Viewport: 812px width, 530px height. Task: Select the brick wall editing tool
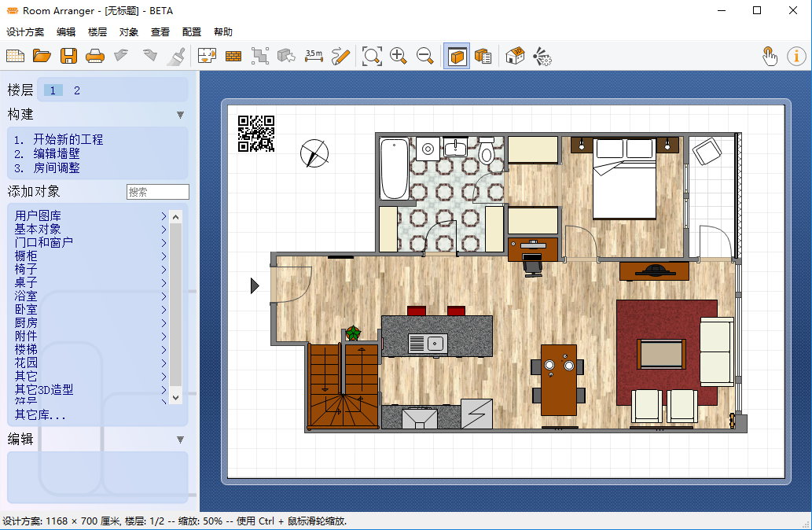click(233, 56)
